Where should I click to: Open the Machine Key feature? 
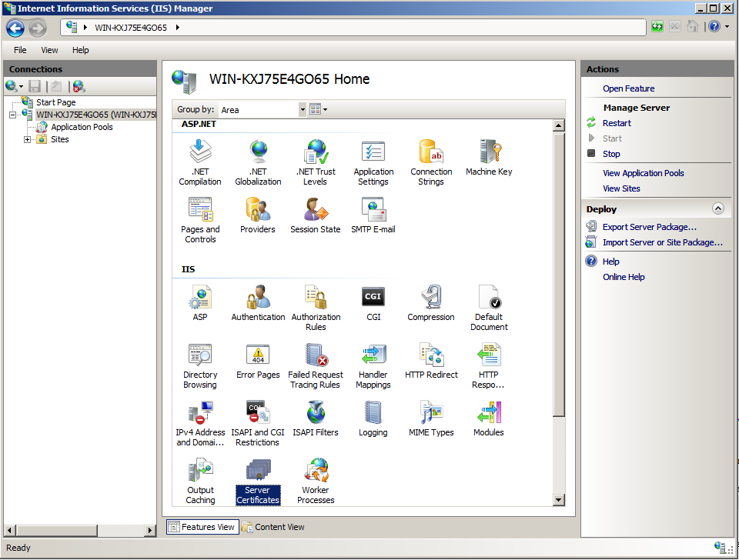tap(489, 158)
